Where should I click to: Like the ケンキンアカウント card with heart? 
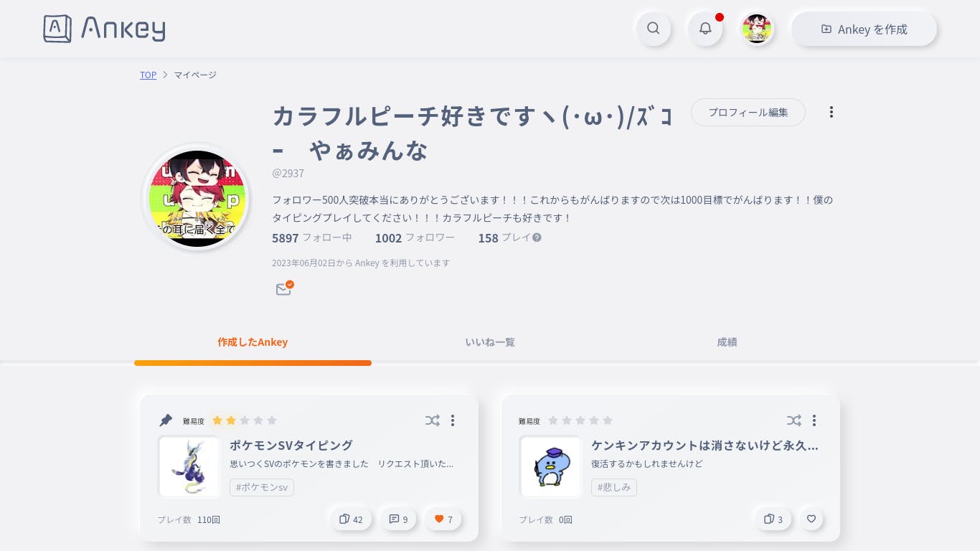pyautogui.click(x=811, y=519)
